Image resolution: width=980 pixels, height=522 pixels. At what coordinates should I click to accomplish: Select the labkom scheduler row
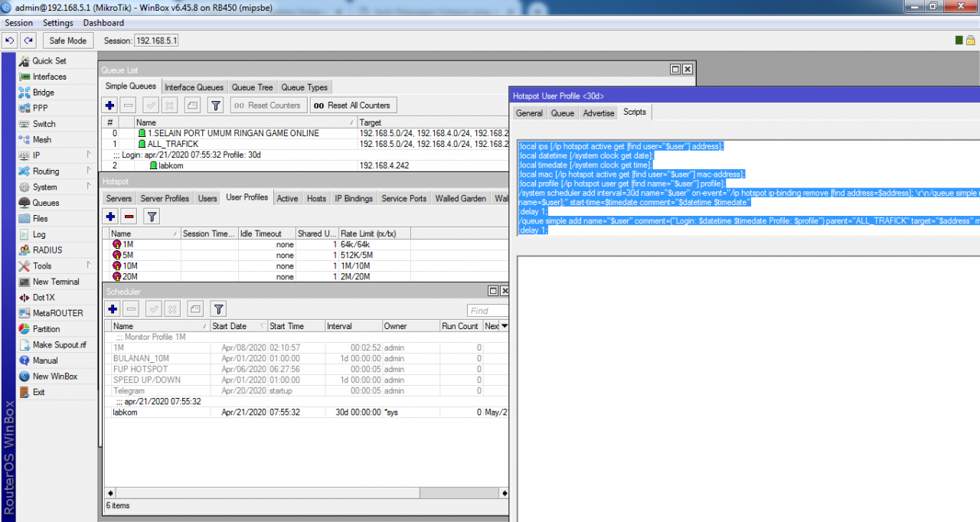pos(125,412)
